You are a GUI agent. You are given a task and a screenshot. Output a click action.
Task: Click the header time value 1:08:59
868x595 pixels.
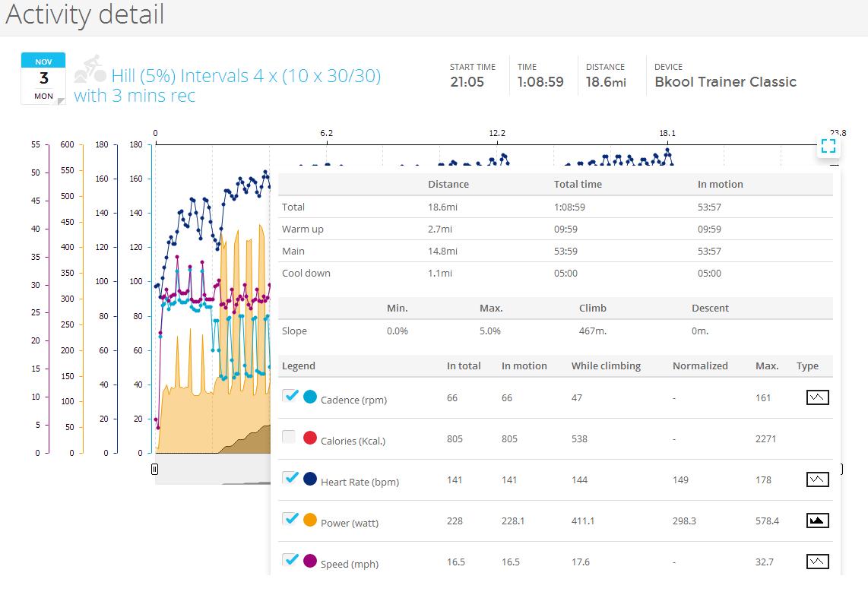pyautogui.click(x=540, y=82)
